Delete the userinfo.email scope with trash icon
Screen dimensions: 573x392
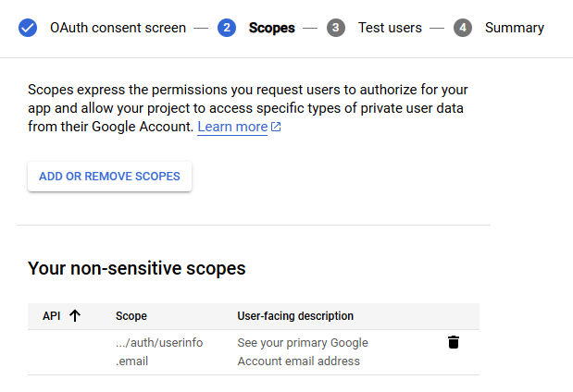coord(453,342)
